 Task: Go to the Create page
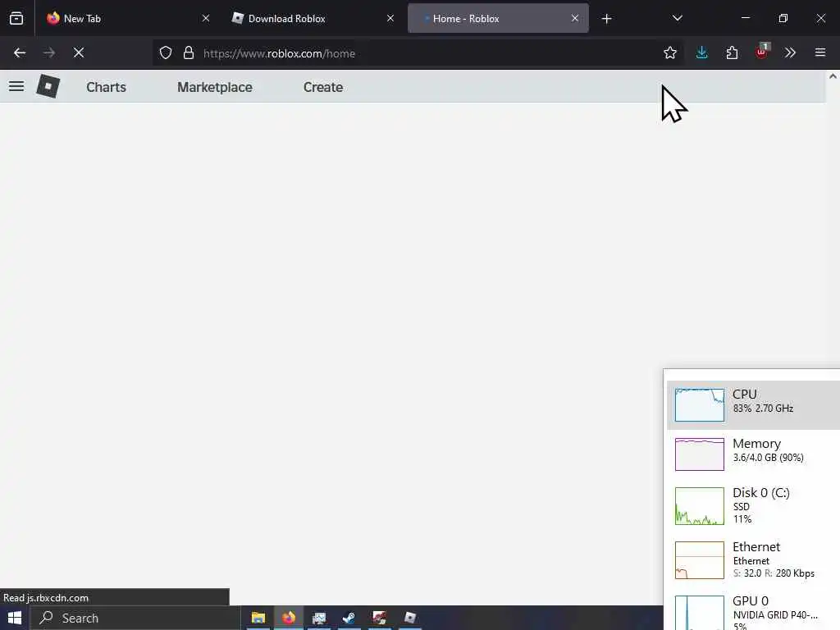point(323,87)
